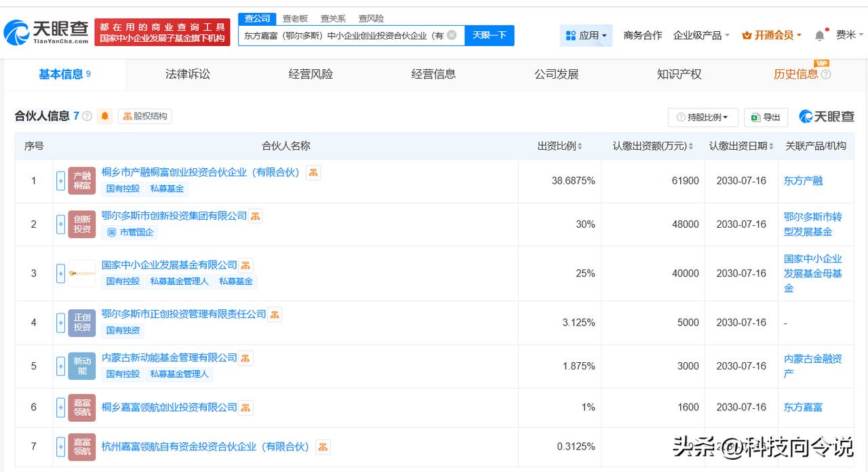
Task: Open the 法律诉讼 tab
Action: tap(188, 75)
